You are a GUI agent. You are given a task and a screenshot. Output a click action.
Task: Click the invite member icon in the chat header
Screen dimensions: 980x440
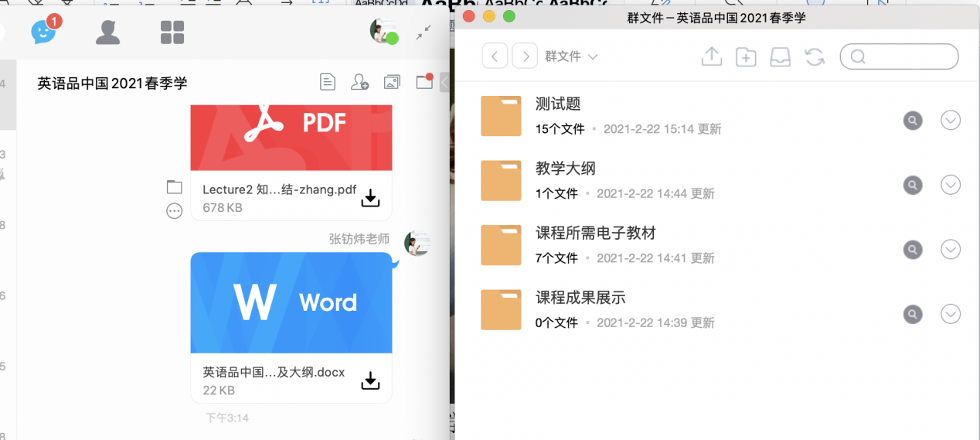pos(359,82)
